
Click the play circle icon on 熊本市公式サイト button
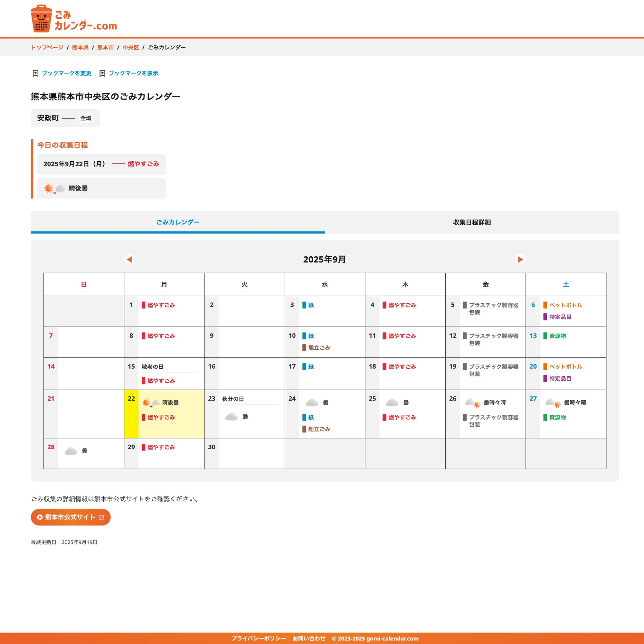tap(40, 517)
